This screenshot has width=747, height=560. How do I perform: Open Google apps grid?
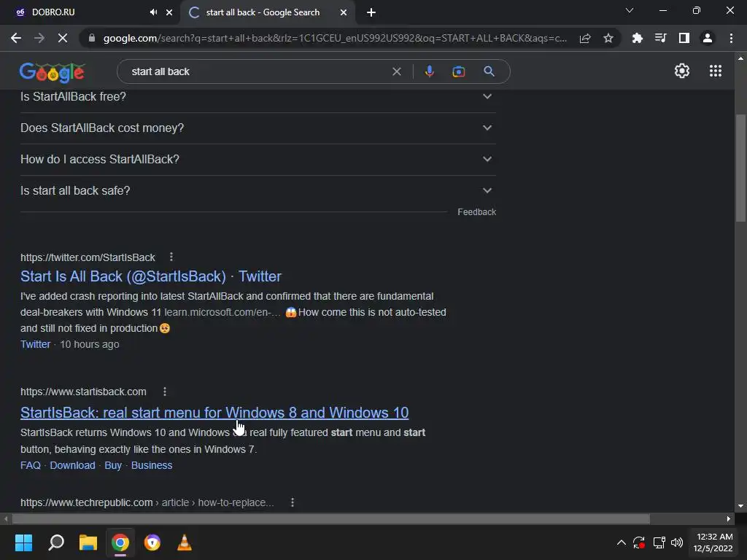(x=716, y=71)
